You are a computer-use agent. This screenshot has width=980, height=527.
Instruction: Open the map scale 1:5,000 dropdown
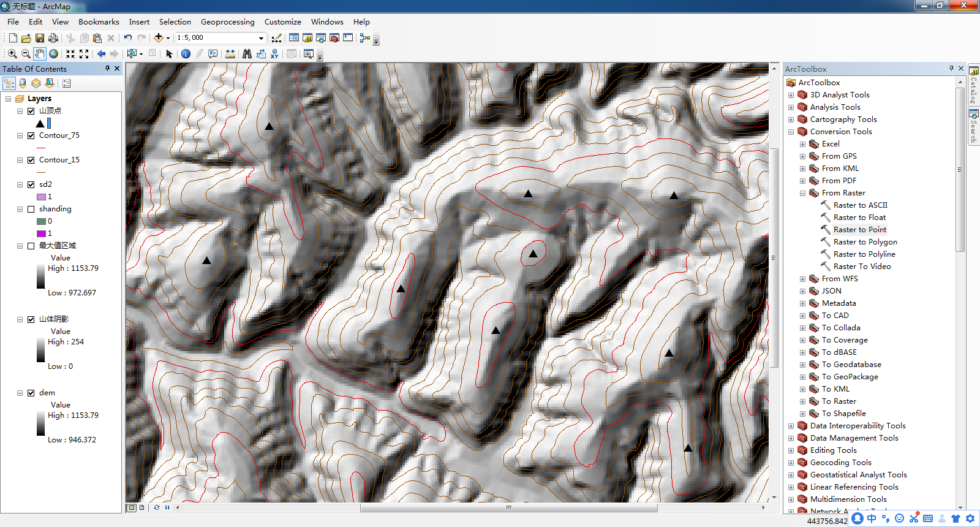click(x=261, y=38)
